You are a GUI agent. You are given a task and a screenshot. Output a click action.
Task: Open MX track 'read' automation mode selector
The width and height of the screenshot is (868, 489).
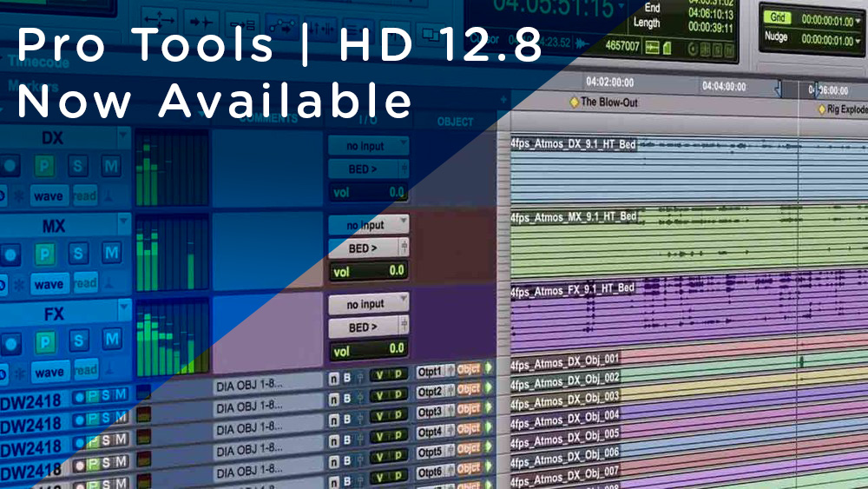[x=85, y=283]
